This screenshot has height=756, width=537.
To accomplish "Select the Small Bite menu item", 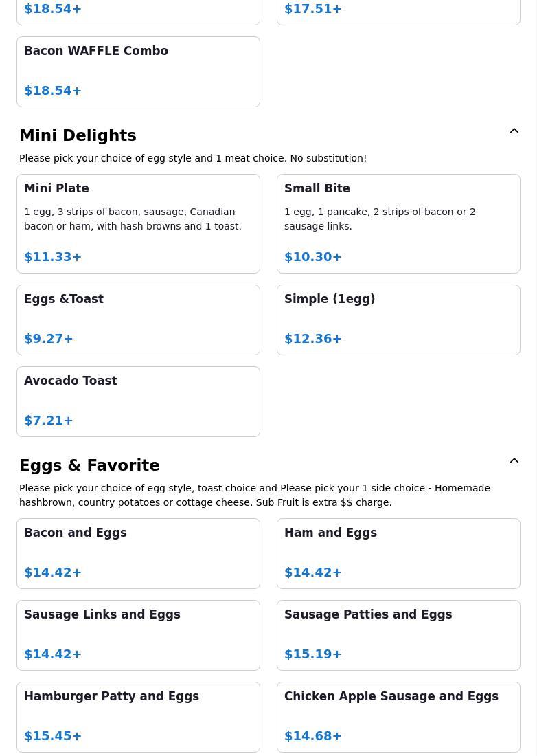I will (398, 223).
